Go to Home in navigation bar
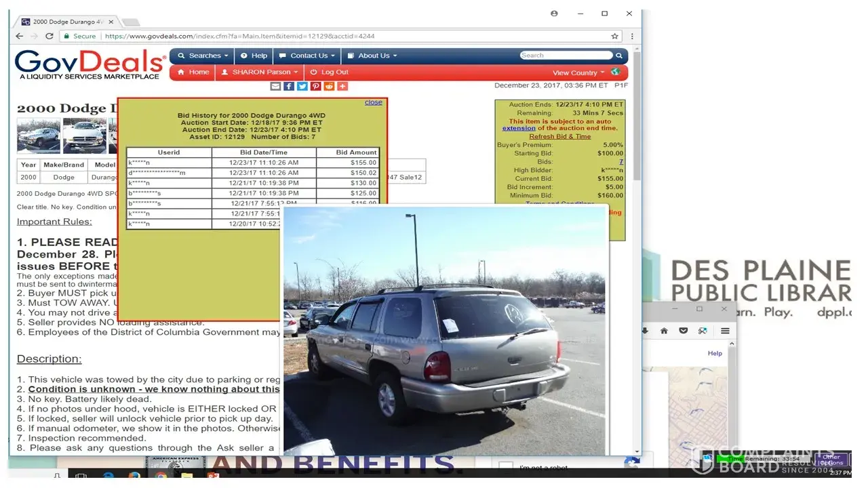Viewport: 868px width, 488px height. pos(193,72)
